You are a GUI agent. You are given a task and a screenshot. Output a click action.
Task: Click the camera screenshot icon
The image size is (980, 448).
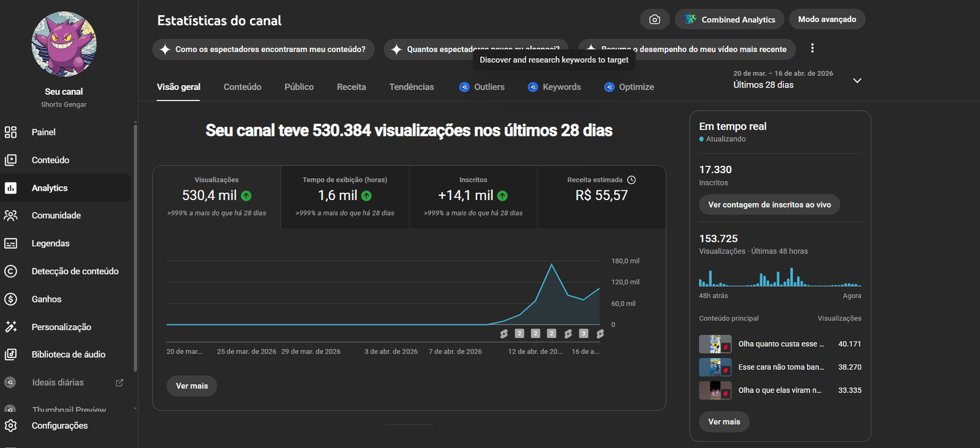[655, 20]
